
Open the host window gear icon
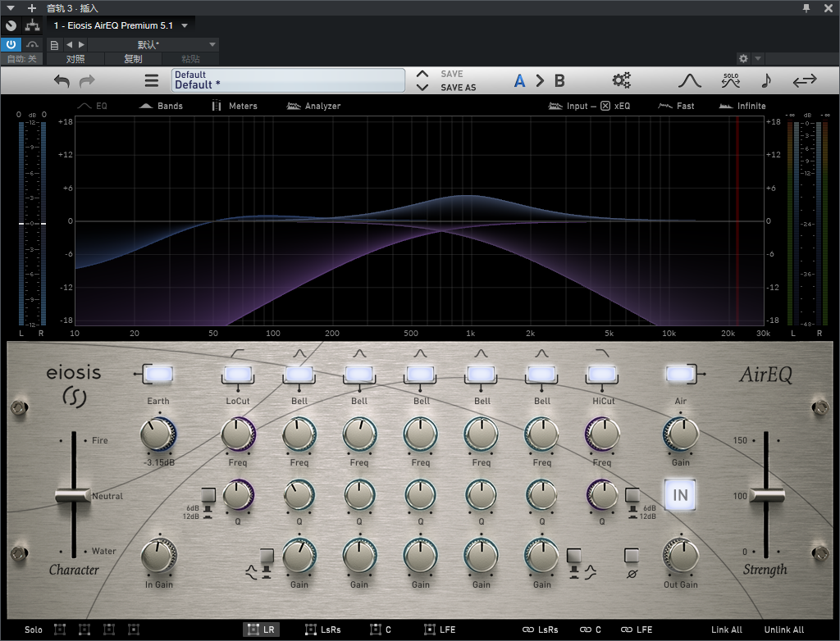click(x=743, y=58)
